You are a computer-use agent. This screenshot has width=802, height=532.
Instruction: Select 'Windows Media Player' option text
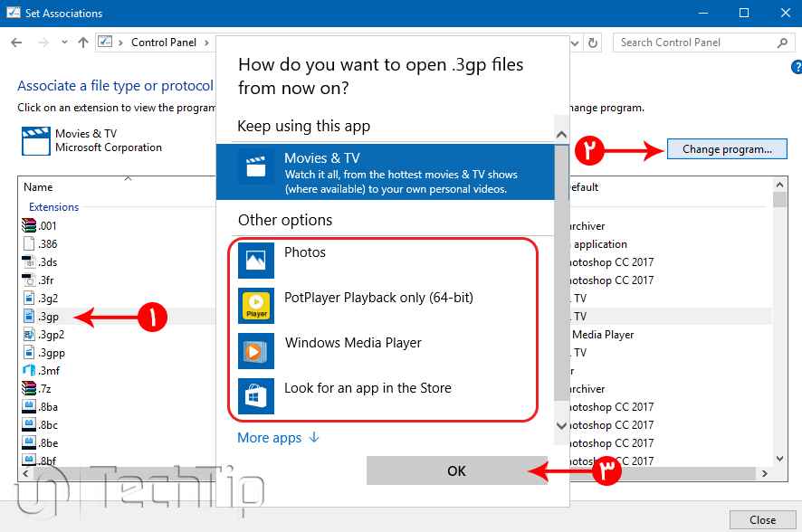(353, 342)
